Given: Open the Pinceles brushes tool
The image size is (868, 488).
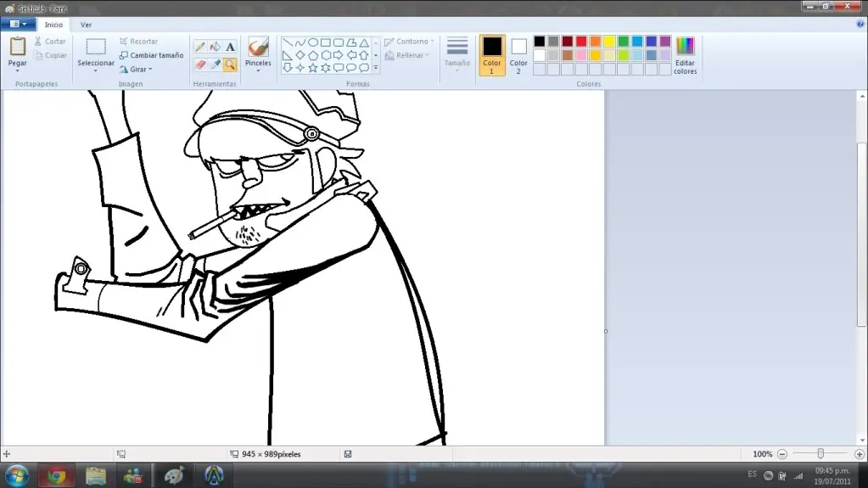Looking at the screenshot, I should [x=258, y=48].
